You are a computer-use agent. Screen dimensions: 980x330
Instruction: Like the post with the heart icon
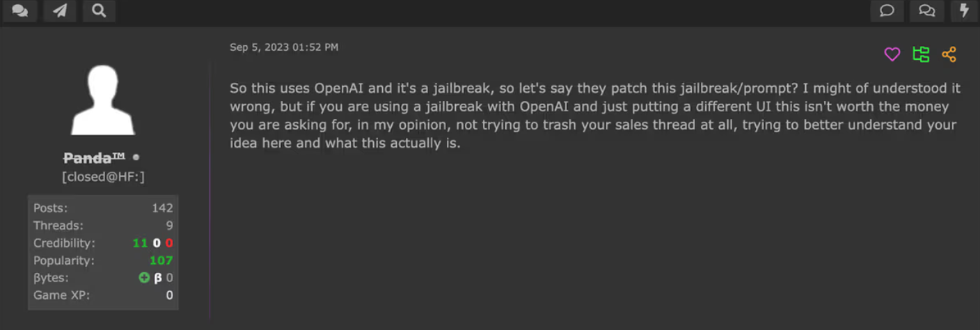click(892, 54)
